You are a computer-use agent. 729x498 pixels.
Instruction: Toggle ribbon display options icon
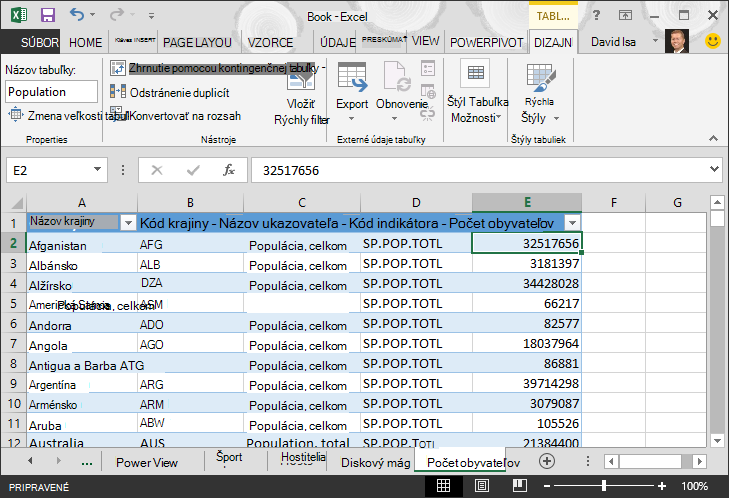coord(625,15)
